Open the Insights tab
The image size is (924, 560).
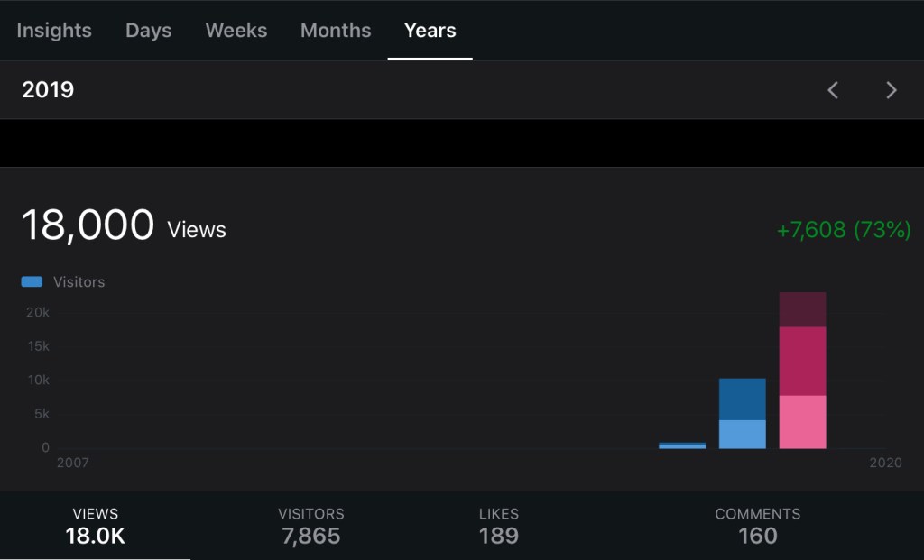54,30
